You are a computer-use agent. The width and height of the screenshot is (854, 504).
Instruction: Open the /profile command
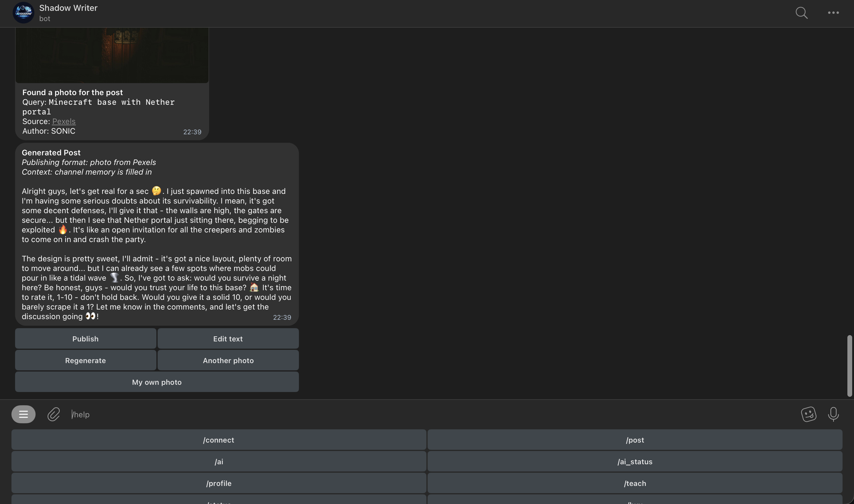click(218, 483)
